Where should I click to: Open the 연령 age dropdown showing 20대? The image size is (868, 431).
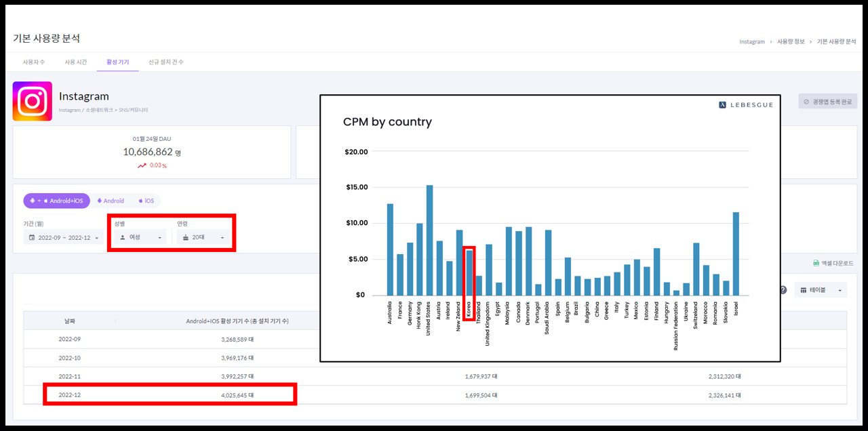[x=203, y=238]
